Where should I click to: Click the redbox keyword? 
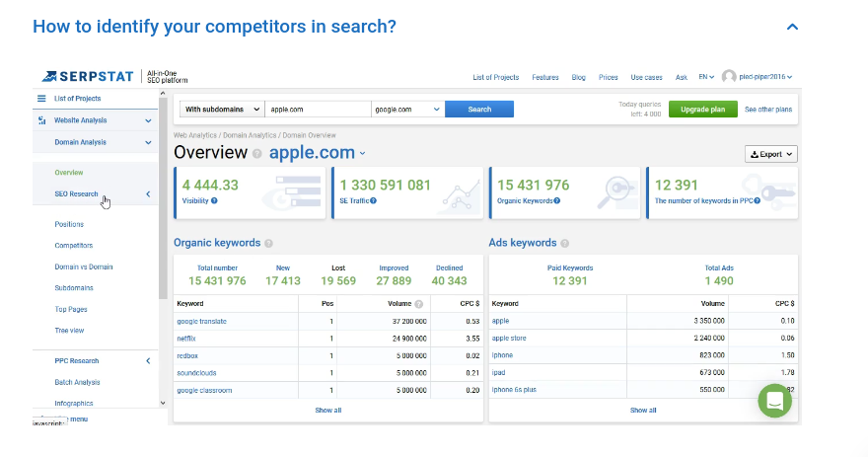(x=187, y=355)
